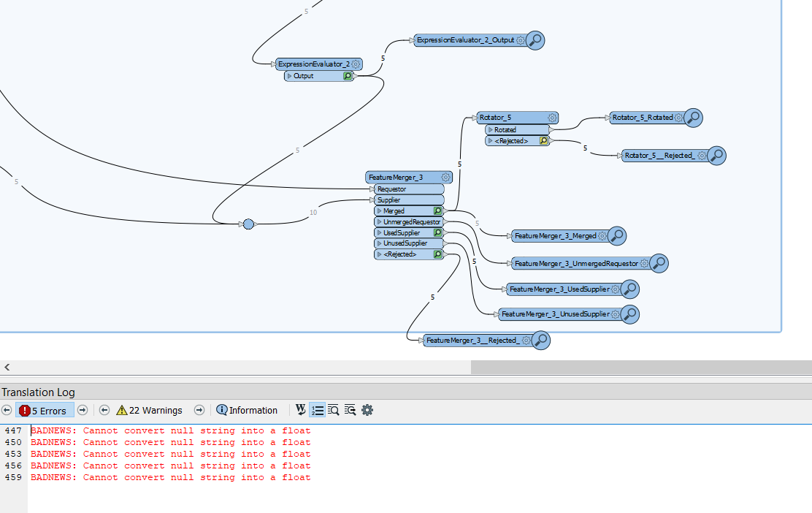Image resolution: width=812 pixels, height=513 pixels.
Task: Inspect FeatureMerger_3 Rejected cached features
Action: click(x=437, y=254)
